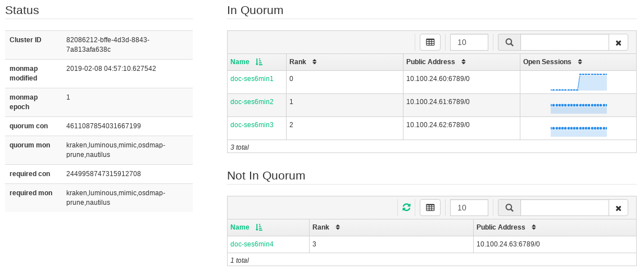Open the doc-ses6min1 monitor link

pos(252,79)
